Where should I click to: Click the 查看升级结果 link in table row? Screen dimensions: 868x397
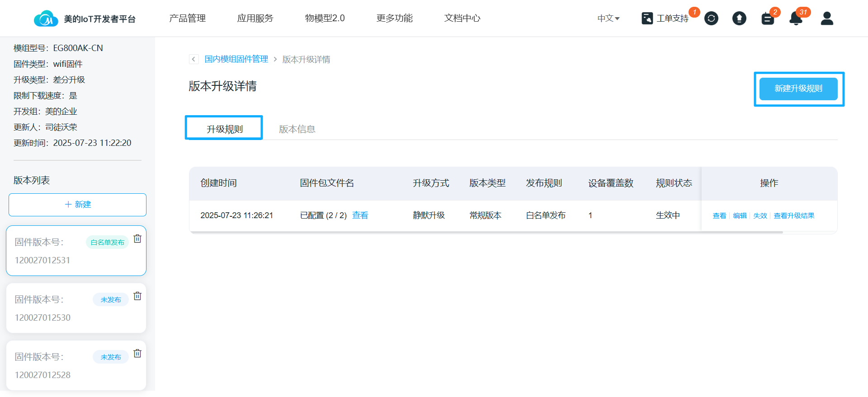click(794, 216)
